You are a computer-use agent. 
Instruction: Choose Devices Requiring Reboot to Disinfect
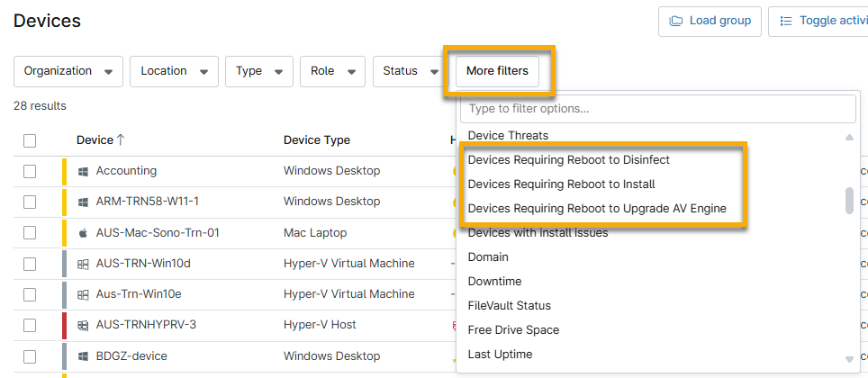(568, 159)
